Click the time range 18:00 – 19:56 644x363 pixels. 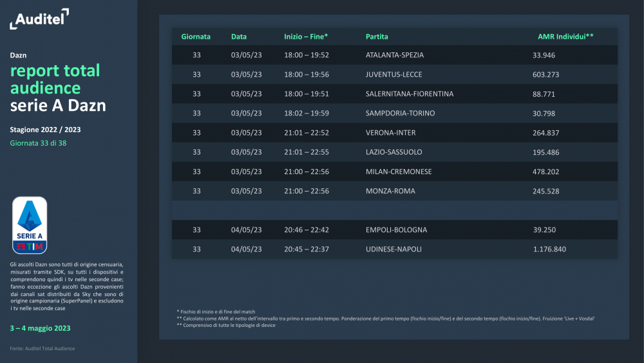[307, 74]
